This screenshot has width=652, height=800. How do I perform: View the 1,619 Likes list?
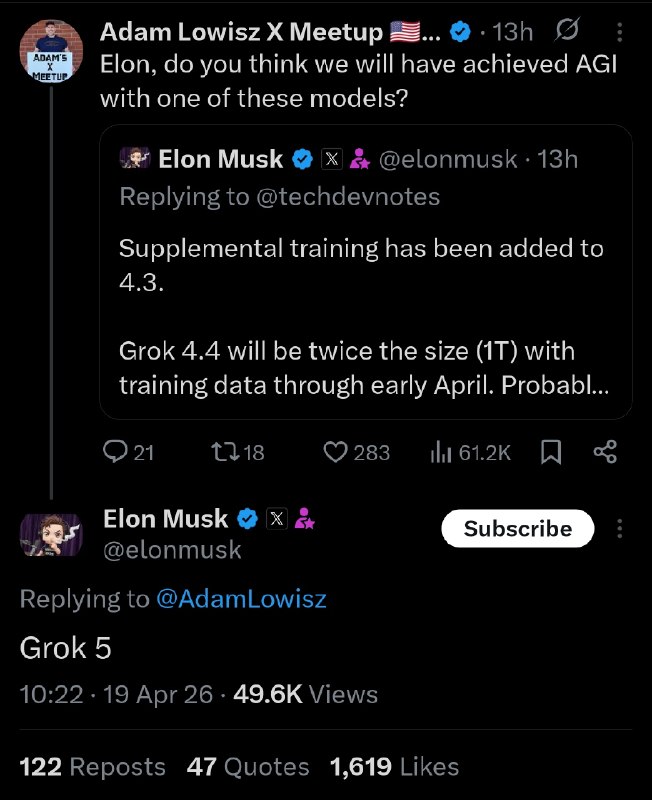(x=394, y=767)
